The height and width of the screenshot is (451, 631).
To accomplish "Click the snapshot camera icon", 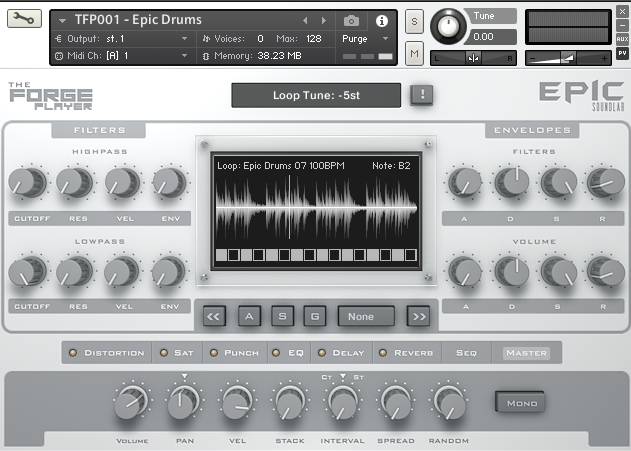I will pos(351,21).
